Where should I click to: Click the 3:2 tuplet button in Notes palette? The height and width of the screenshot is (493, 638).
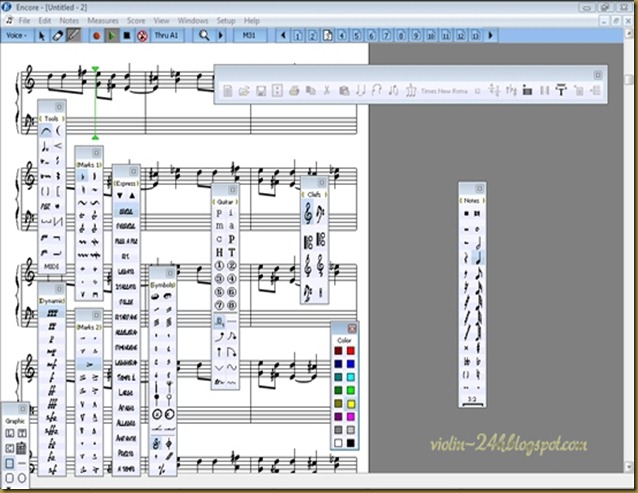[472, 400]
